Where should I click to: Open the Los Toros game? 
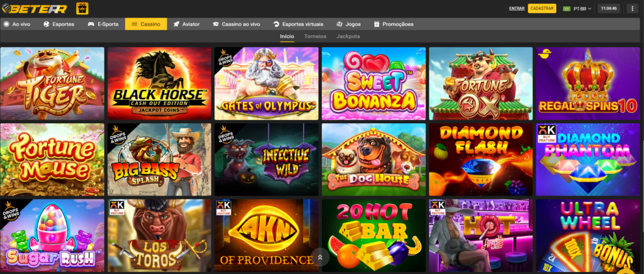click(x=159, y=236)
